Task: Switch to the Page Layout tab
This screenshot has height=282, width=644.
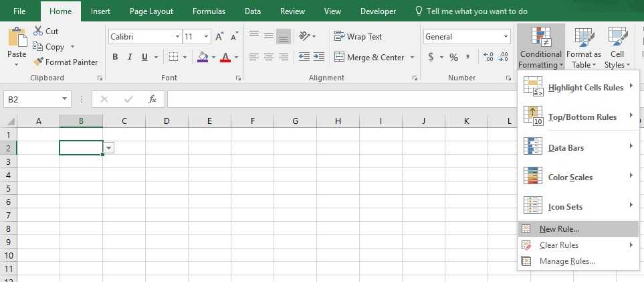Action: click(x=151, y=11)
